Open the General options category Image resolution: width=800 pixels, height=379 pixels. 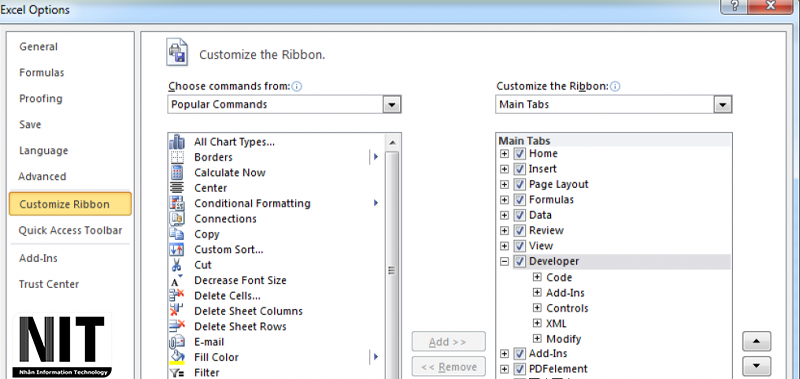(x=38, y=47)
